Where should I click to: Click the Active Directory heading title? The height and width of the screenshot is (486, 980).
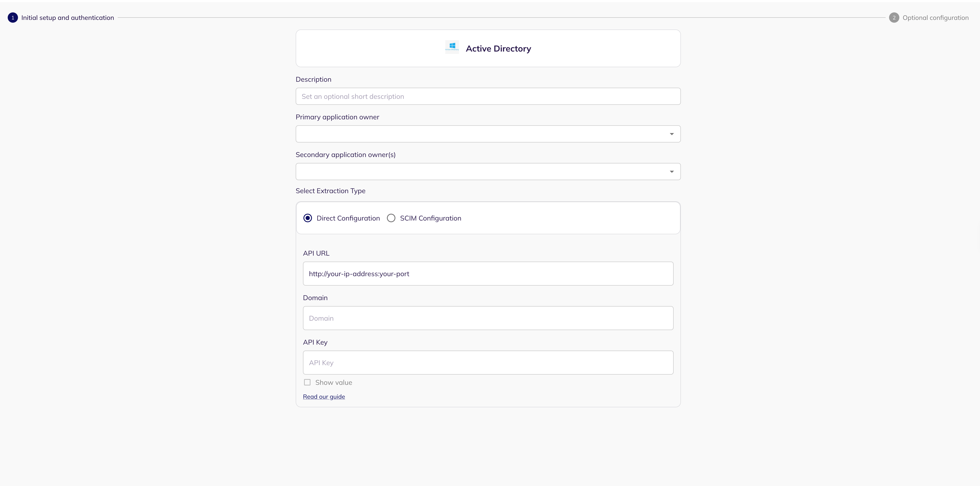[498, 49]
